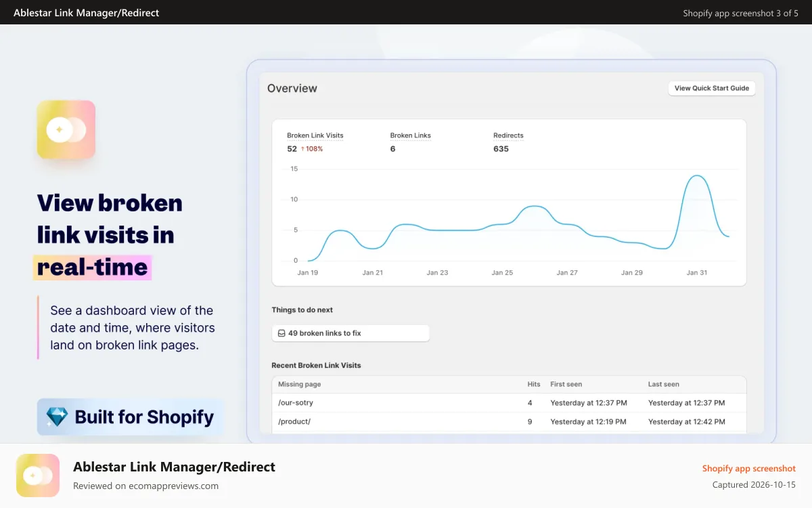
Task: Click the Things to do next heading
Action: point(302,310)
